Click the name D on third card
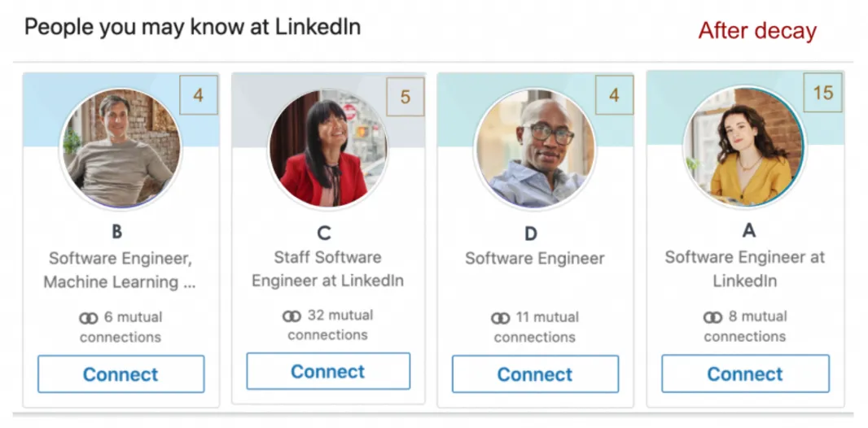868x428 pixels. [531, 234]
